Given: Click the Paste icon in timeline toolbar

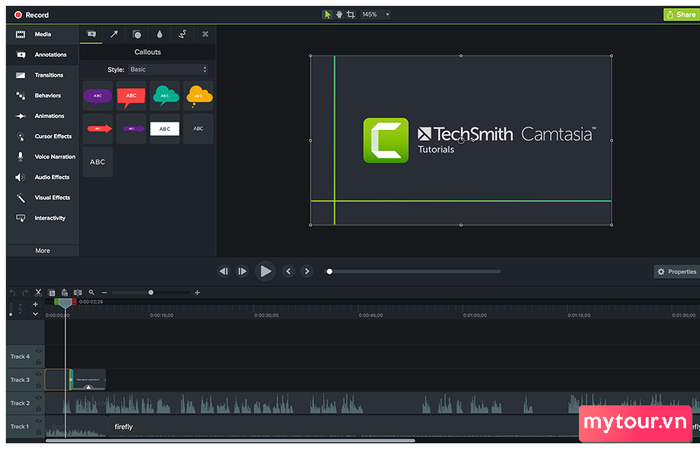Looking at the screenshot, I should pyautogui.click(x=65, y=293).
